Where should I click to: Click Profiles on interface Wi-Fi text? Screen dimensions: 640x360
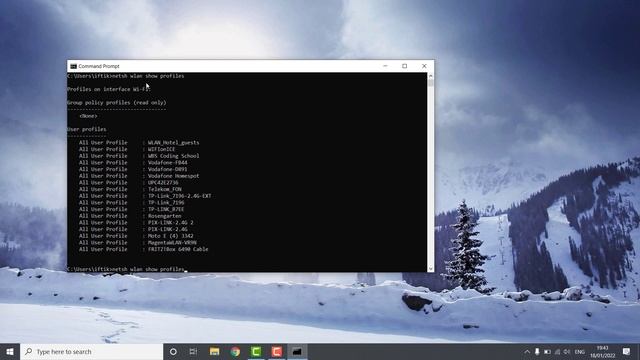click(109, 89)
